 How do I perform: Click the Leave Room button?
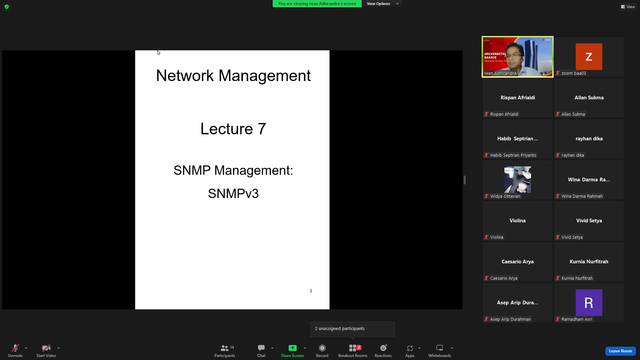click(x=620, y=351)
